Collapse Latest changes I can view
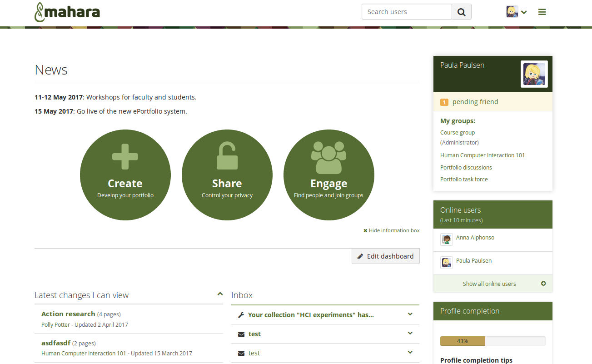592x364 pixels. pyautogui.click(x=220, y=294)
